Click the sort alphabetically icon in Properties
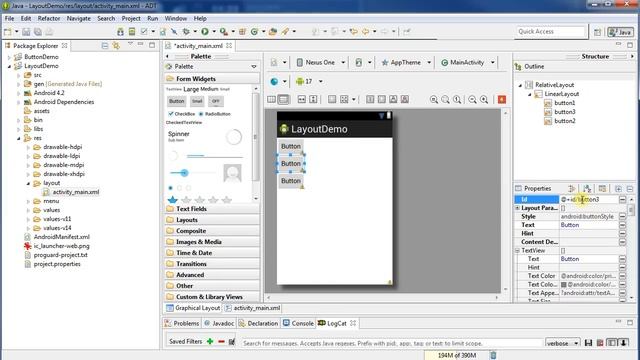This screenshot has width=640, height=360. [x=587, y=189]
